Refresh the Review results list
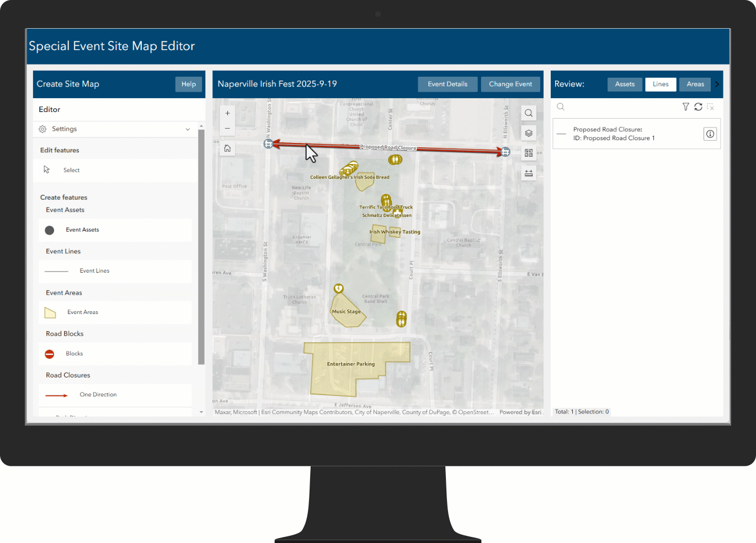756x543 pixels. (698, 107)
